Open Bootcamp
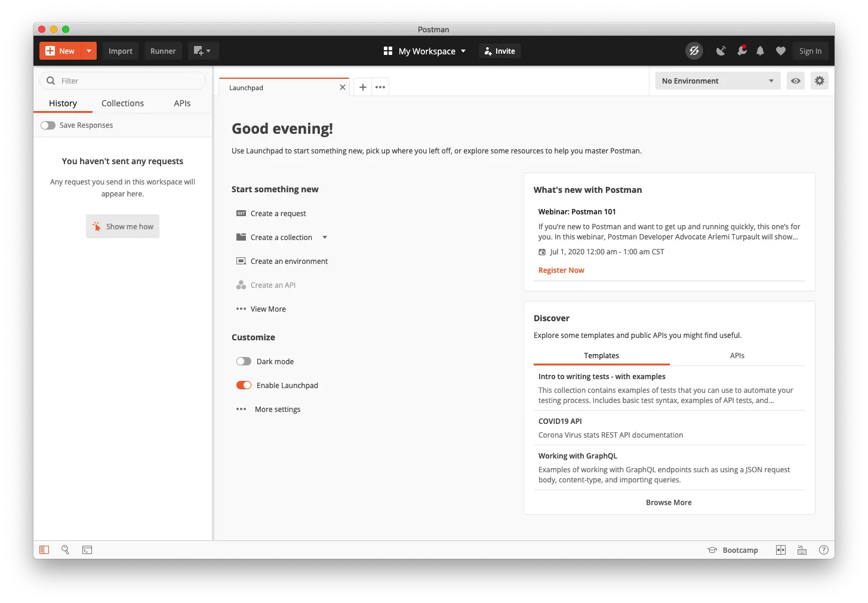The image size is (868, 603). point(732,550)
